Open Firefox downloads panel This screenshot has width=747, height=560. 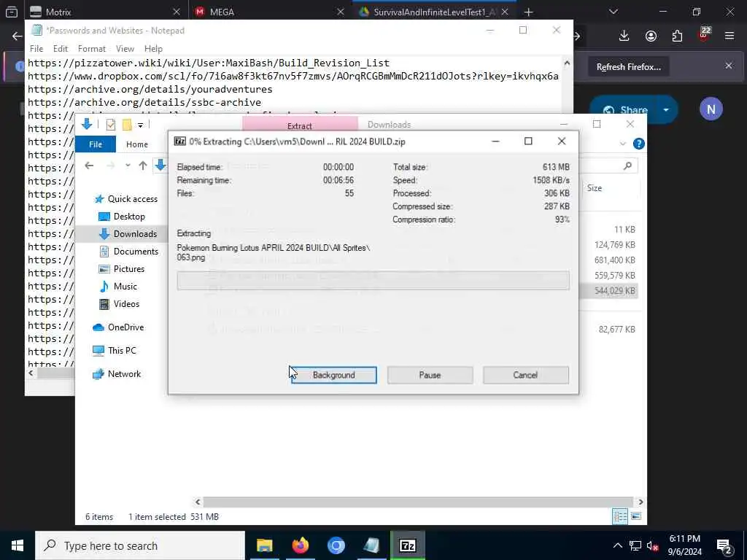tap(624, 36)
